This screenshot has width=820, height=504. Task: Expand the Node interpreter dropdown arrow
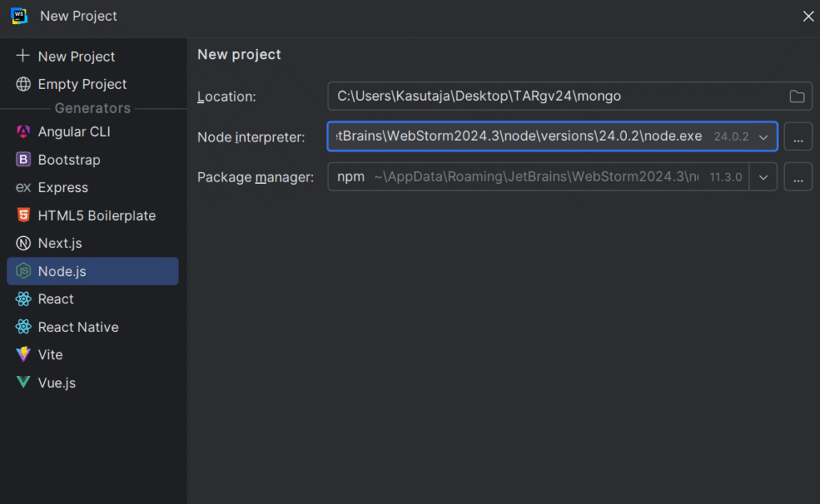tap(763, 137)
